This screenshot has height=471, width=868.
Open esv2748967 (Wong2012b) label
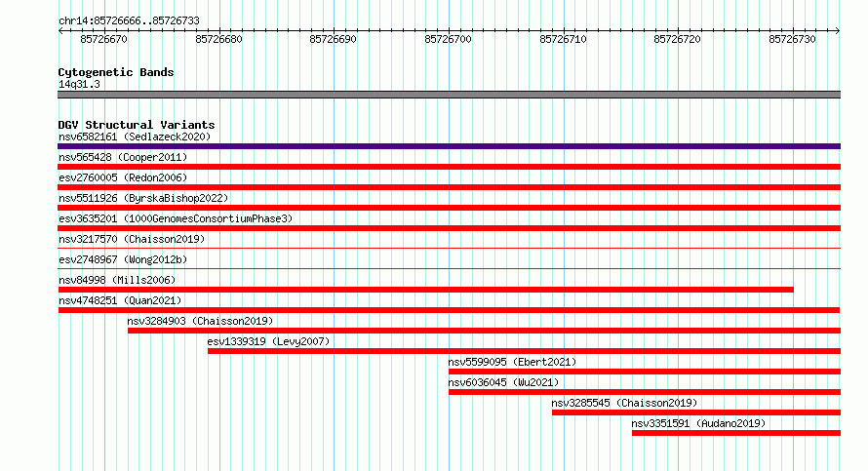(x=123, y=259)
